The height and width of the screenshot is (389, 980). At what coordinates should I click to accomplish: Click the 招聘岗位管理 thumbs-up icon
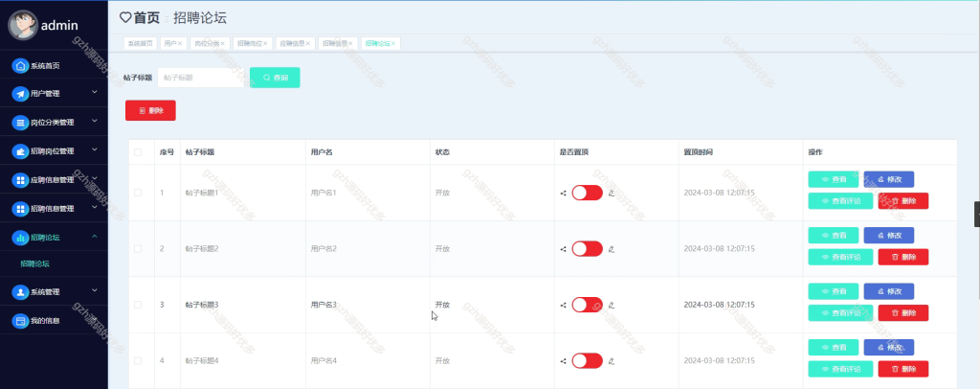(21, 151)
